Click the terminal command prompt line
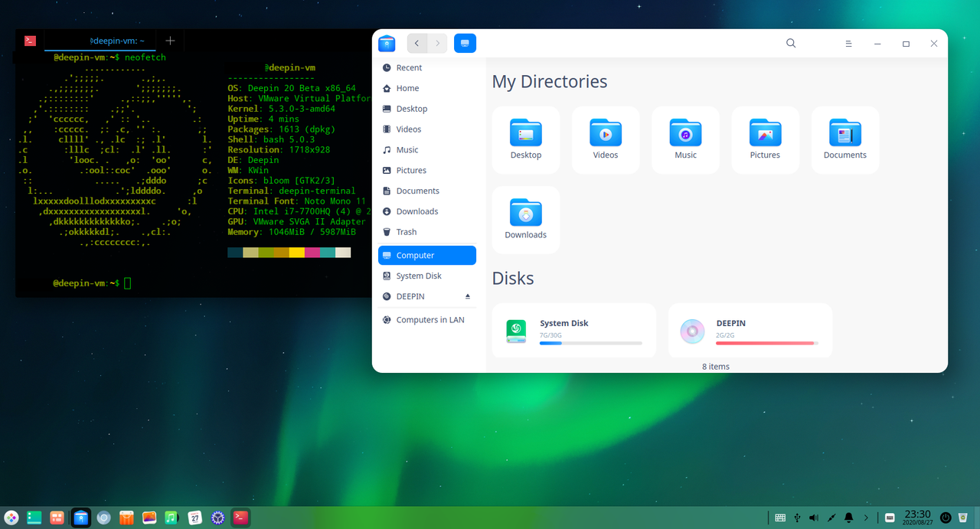Image resolution: width=980 pixels, height=529 pixels. (x=92, y=283)
